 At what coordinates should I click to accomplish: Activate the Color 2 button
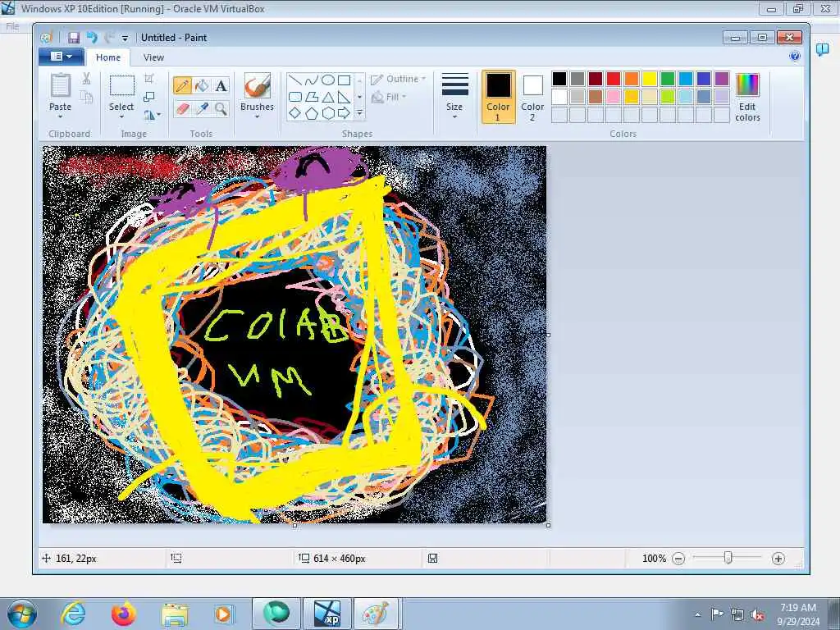[532, 97]
